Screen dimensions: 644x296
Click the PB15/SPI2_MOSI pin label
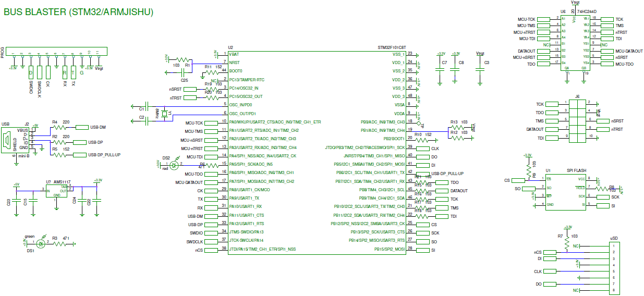(390, 250)
